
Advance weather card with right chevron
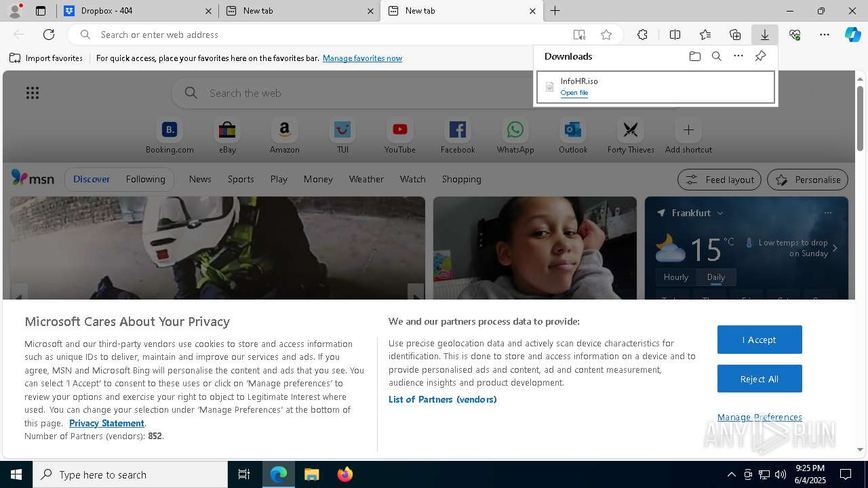click(x=835, y=248)
